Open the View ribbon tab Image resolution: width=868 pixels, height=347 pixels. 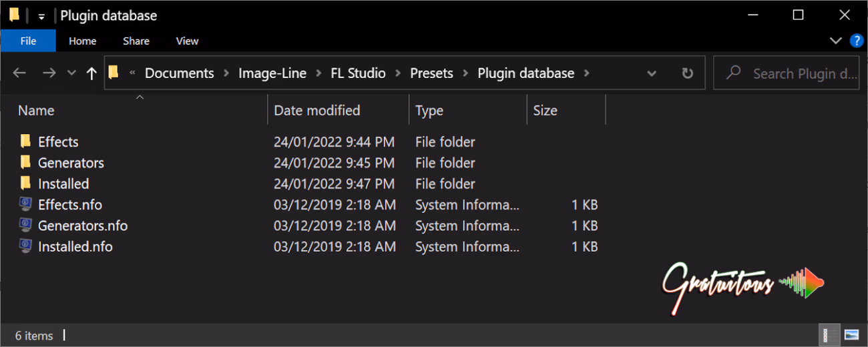point(187,41)
